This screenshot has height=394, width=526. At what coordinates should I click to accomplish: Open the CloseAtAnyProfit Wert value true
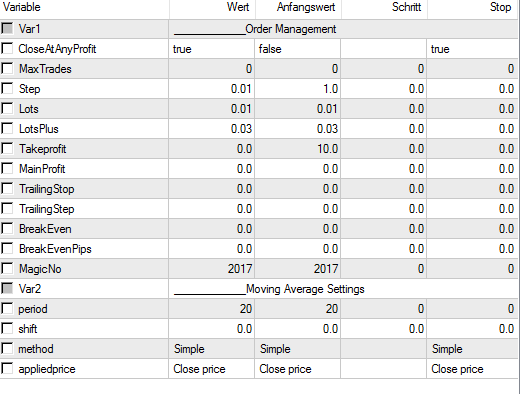click(212, 49)
